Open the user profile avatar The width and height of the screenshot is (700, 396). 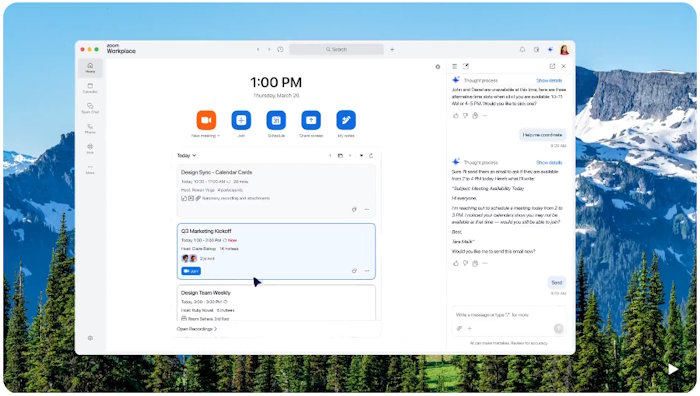(x=564, y=50)
